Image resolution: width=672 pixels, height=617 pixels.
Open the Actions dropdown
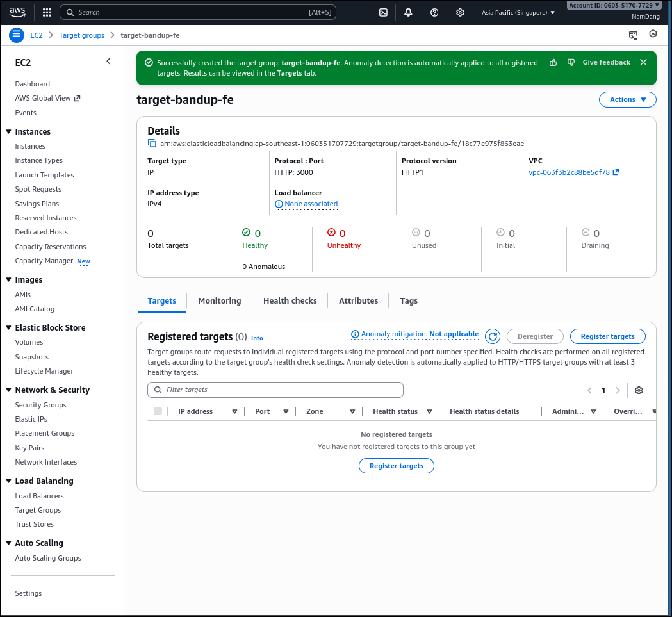pyautogui.click(x=627, y=99)
